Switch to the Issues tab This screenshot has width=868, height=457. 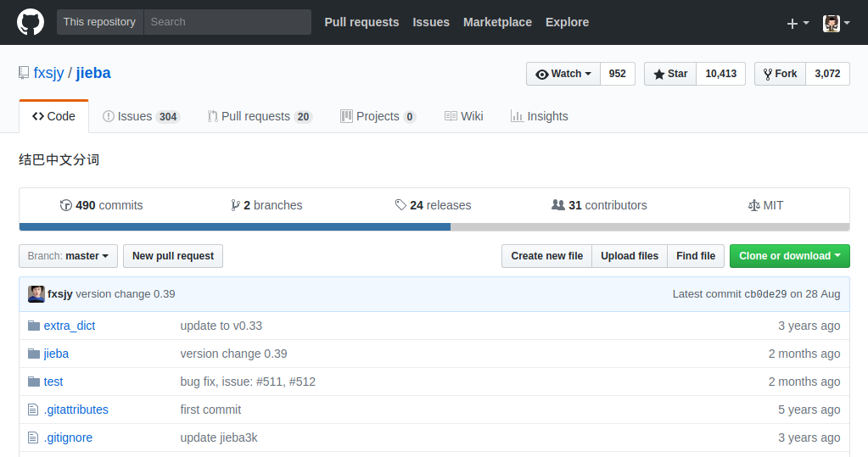[x=141, y=116]
